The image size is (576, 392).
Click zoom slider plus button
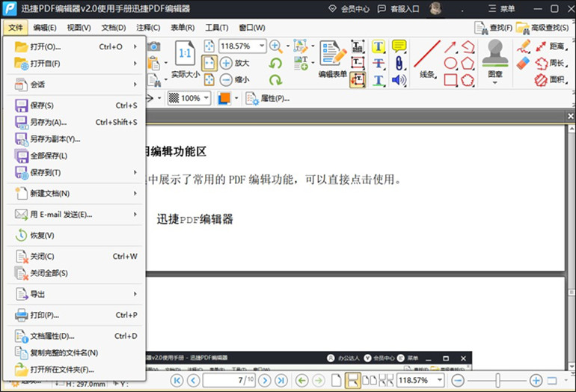tap(536, 380)
